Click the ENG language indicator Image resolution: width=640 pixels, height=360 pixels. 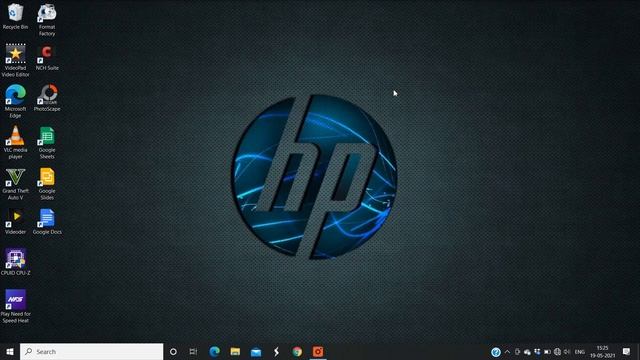point(580,352)
